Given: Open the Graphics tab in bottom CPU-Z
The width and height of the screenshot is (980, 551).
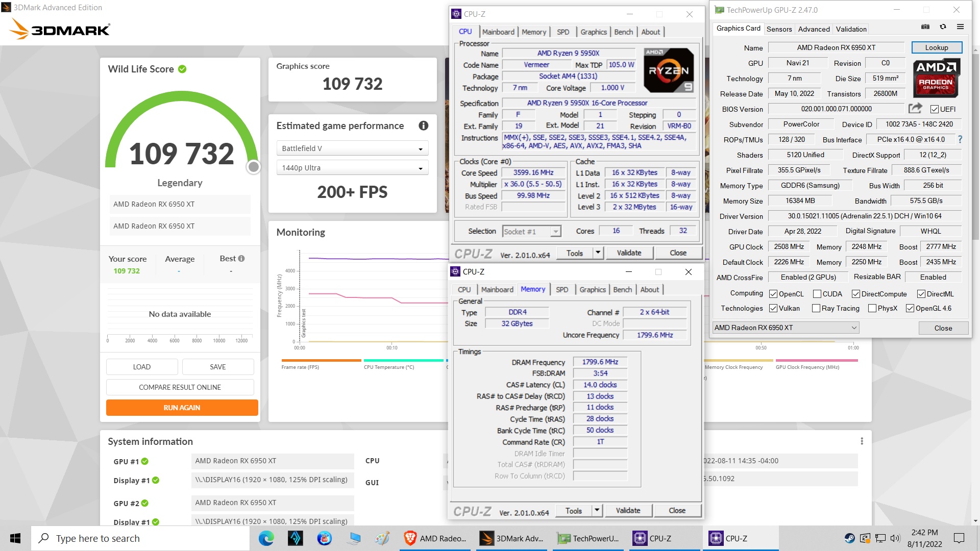Looking at the screenshot, I should 593,289.
